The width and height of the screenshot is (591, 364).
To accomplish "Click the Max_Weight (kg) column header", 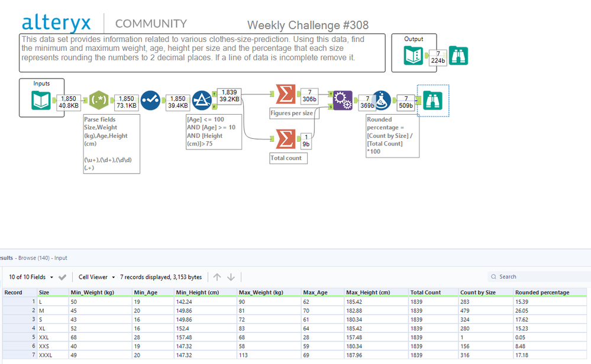I will [x=269, y=292].
